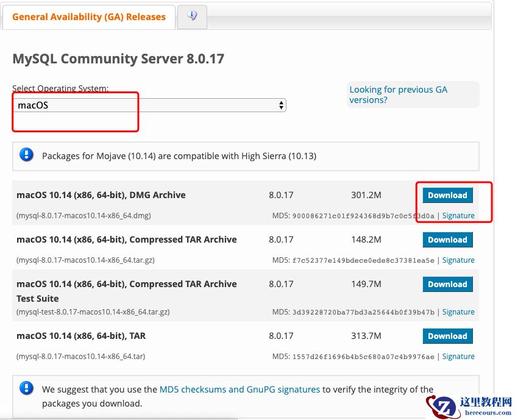
Task: Open MD5 checksums and GnuPG signatures link
Action: pos(240,390)
